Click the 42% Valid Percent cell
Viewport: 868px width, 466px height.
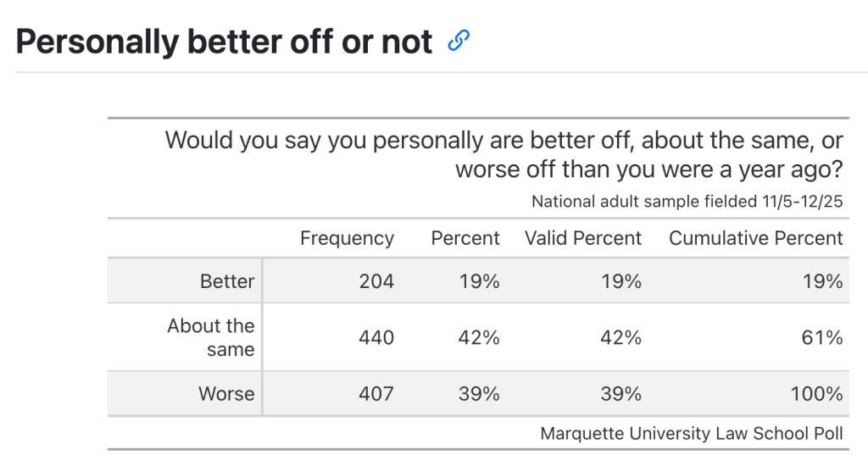pyautogui.click(x=621, y=337)
